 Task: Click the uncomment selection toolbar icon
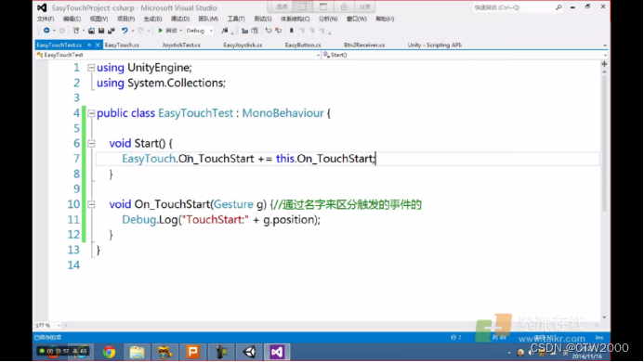click(255, 31)
